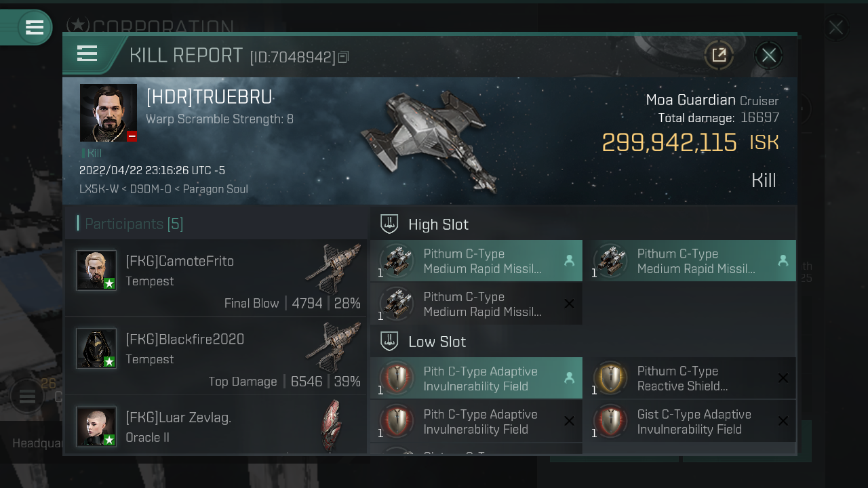
Task: Copy the kill report ID
Action: [x=343, y=58]
